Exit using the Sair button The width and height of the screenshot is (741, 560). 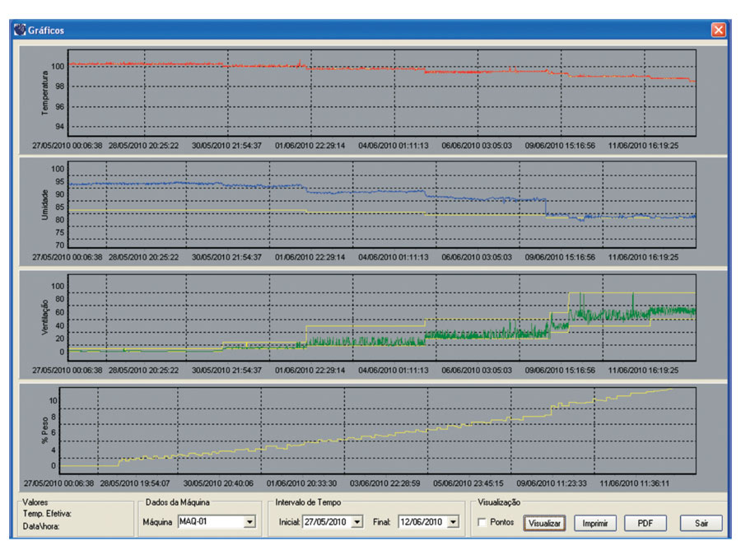[701, 523]
